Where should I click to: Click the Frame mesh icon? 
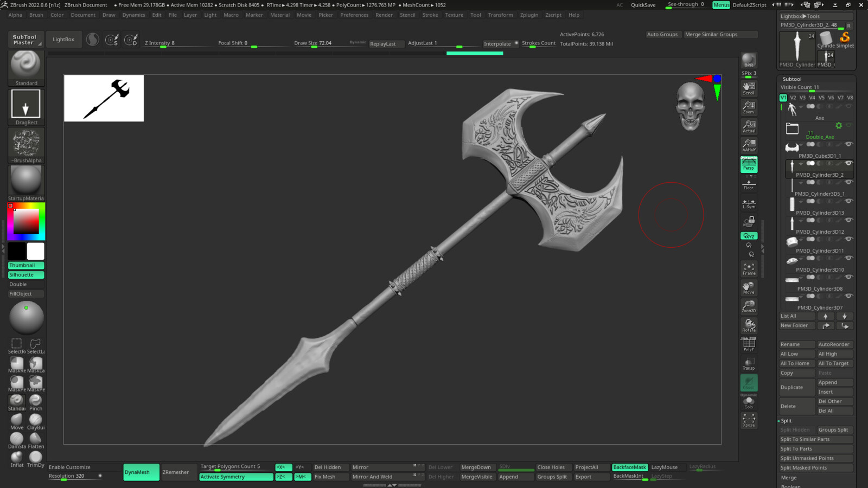click(749, 269)
